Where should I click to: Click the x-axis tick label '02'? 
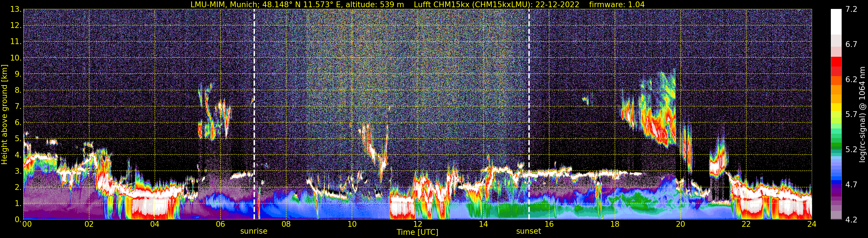pos(89,224)
